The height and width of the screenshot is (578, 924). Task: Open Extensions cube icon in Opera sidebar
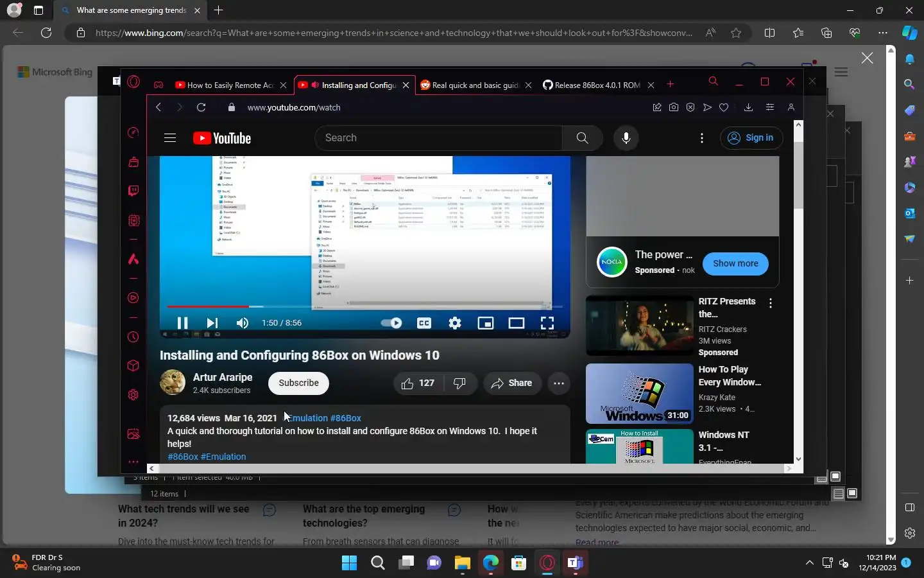[133, 365]
